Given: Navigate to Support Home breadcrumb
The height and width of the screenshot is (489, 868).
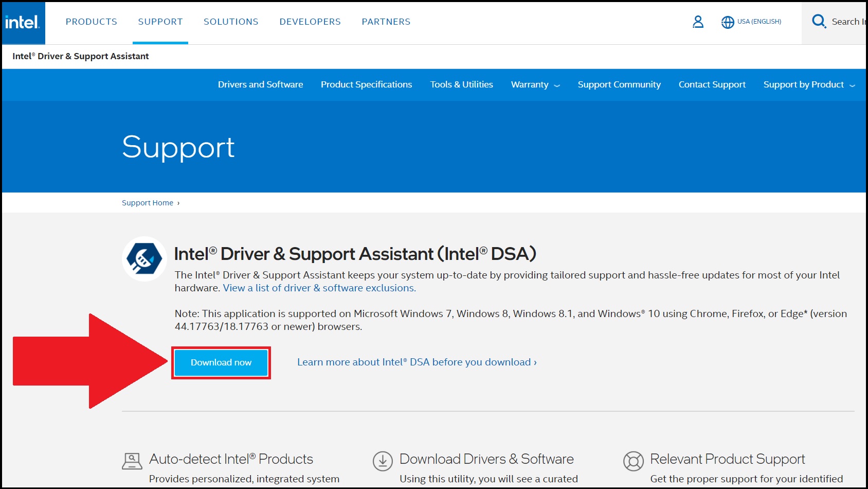Looking at the screenshot, I should pos(148,203).
